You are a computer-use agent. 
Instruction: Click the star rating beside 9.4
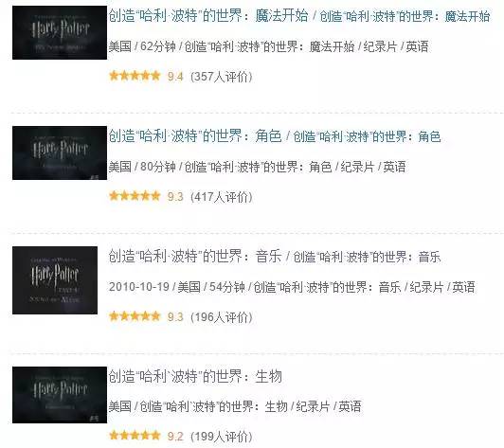135,76
